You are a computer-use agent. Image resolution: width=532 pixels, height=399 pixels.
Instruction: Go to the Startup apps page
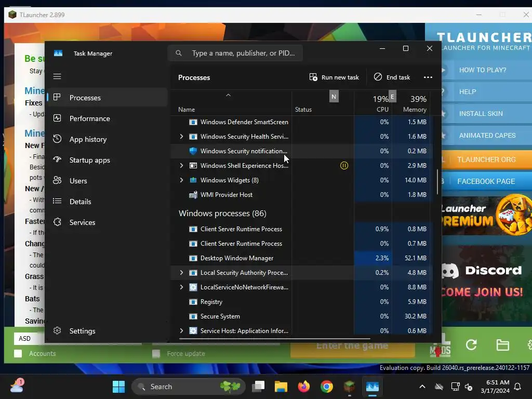tap(108, 160)
